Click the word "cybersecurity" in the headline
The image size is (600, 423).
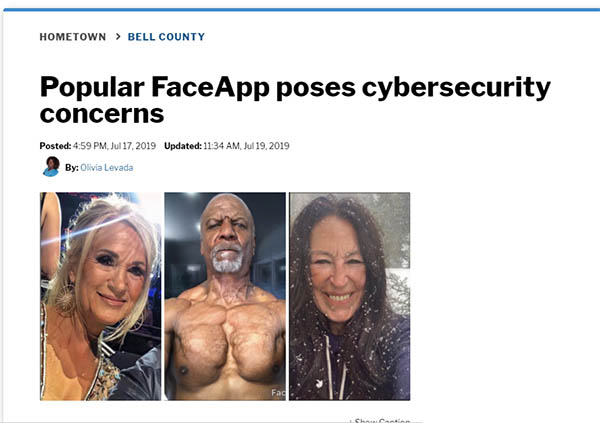pyautogui.click(x=456, y=88)
